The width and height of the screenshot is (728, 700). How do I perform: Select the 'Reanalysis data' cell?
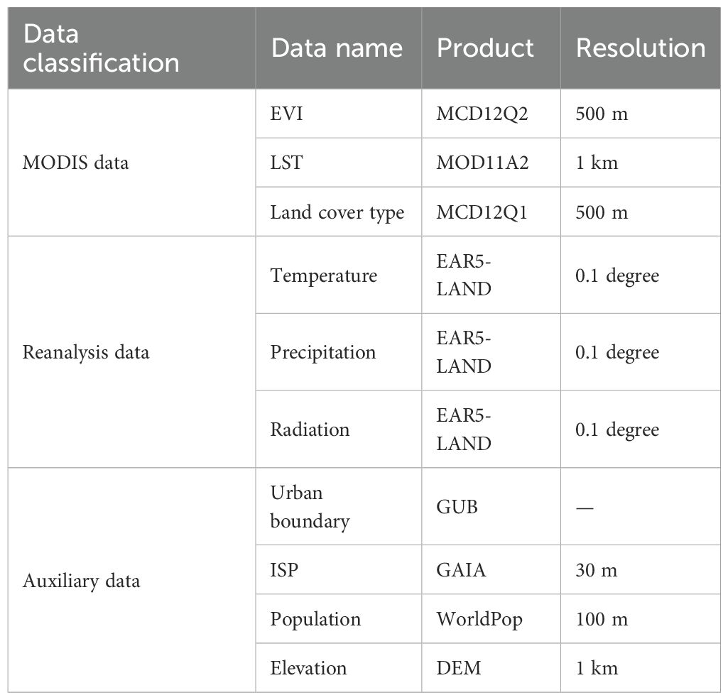coord(86,352)
